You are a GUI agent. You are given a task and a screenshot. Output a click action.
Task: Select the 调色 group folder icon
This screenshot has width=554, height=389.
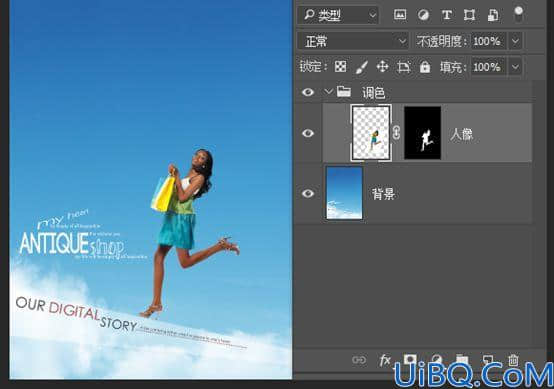coord(343,92)
